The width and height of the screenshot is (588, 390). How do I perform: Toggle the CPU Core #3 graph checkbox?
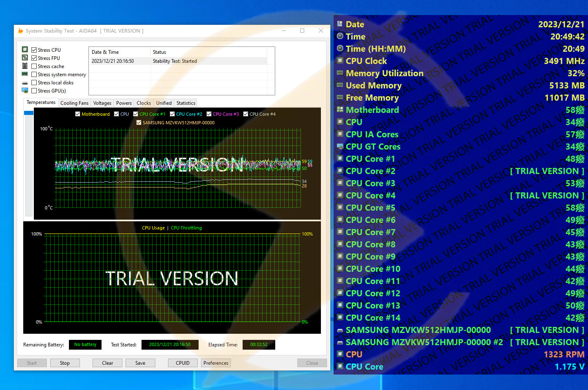[209, 114]
